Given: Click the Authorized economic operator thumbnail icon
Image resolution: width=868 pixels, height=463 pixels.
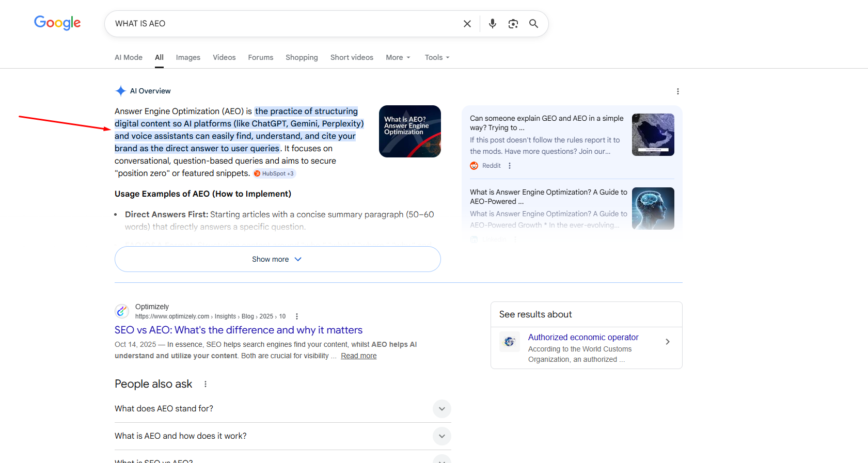Looking at the screenshot, I should click(x=510, y=342).
